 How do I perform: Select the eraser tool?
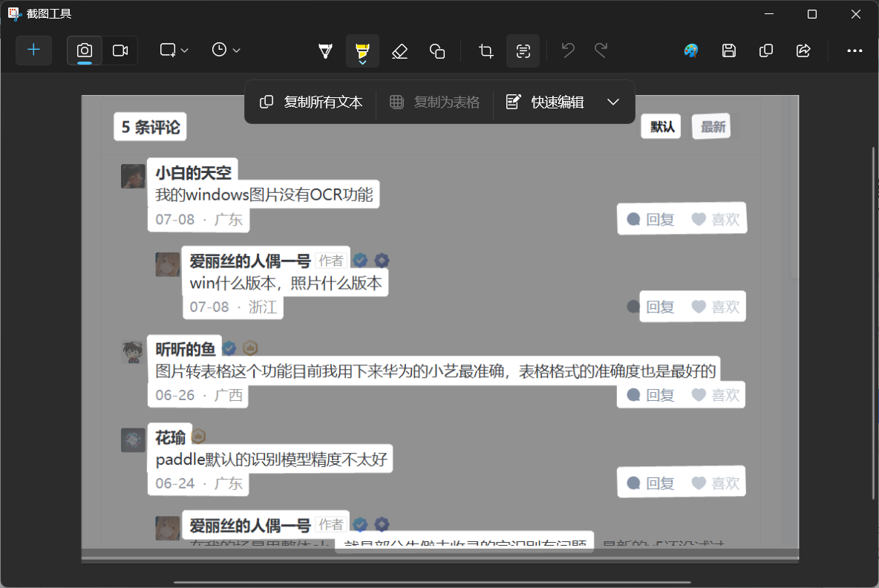(399, 51)
